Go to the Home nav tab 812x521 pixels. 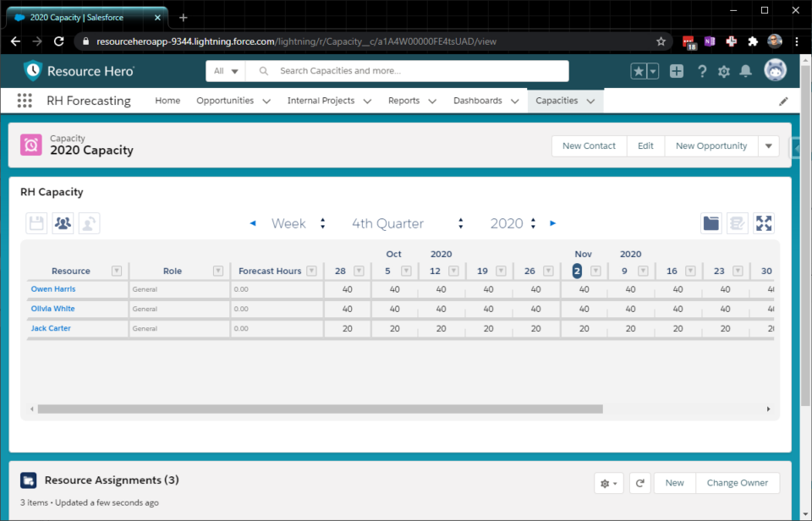point(167,101)
